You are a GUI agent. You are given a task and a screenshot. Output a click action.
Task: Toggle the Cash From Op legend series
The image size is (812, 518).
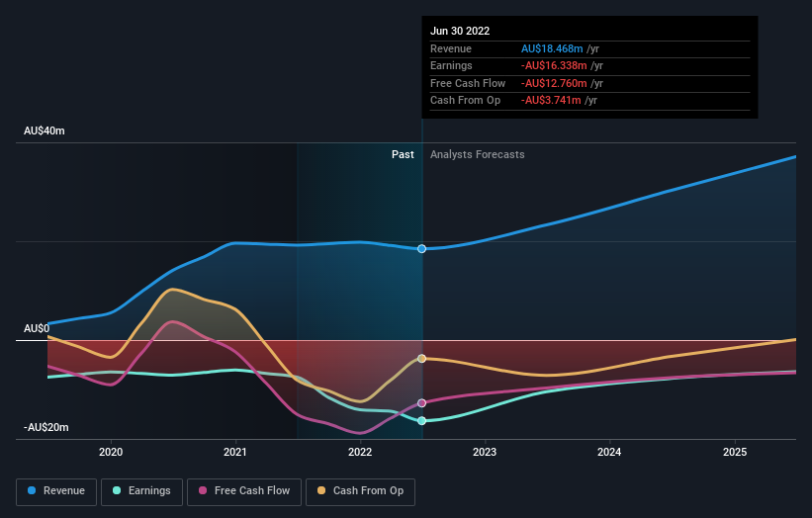click(360, 491)
